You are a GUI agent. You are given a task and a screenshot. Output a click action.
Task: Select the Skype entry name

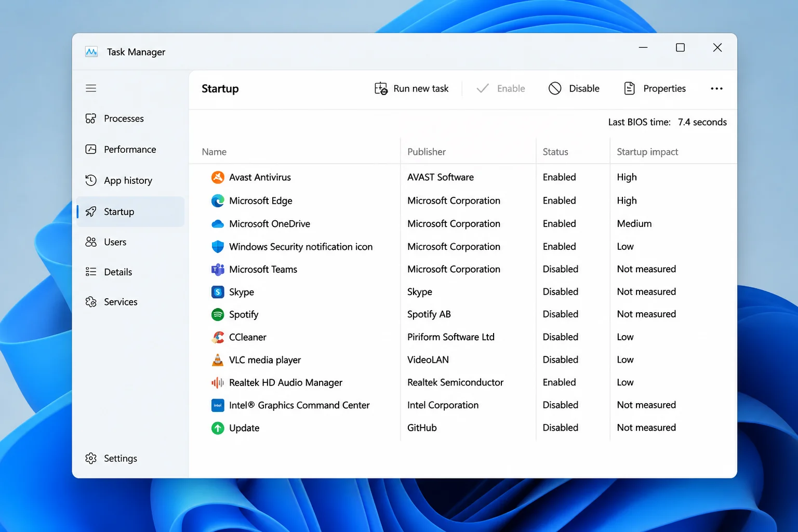(x=242, y=292)
